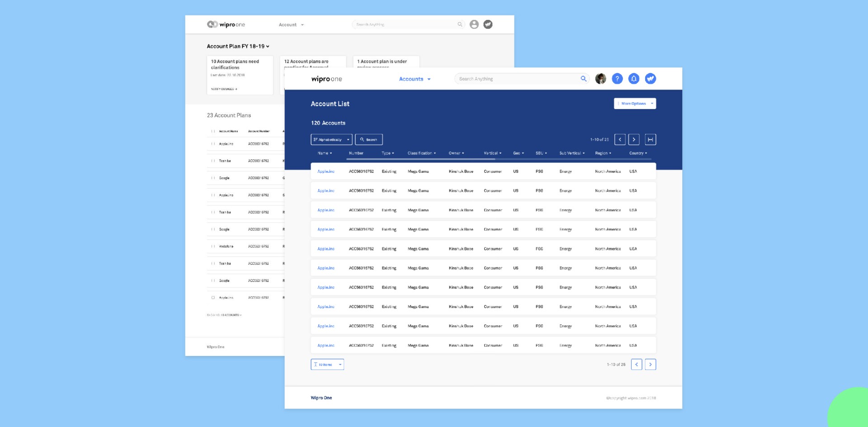Click the Account List page title
The width and height of the screenshot is (868, 427).
click(330, 104)
